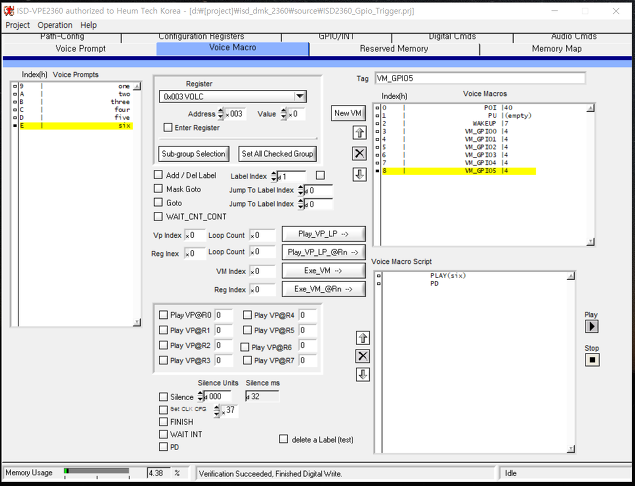Click the Sub-group Selection button
The image size is (635, 486).
[x=194, y=154]
